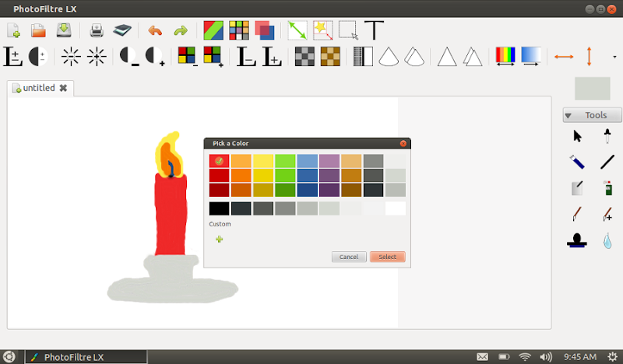This screenshot has width=623, height=364.
Task: Increase brightness with the sun plus icon
Action: pyautogui.click(x=97, y=56)
